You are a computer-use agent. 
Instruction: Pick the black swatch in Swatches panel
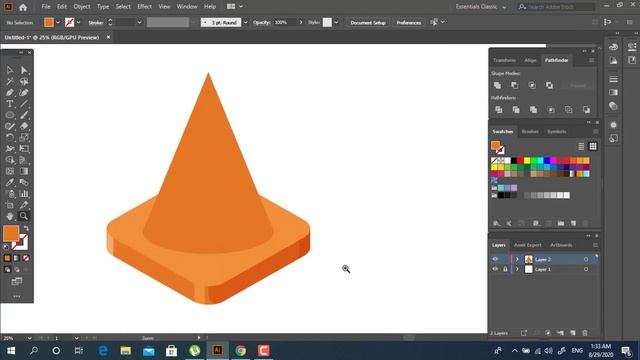coord(514,161)
